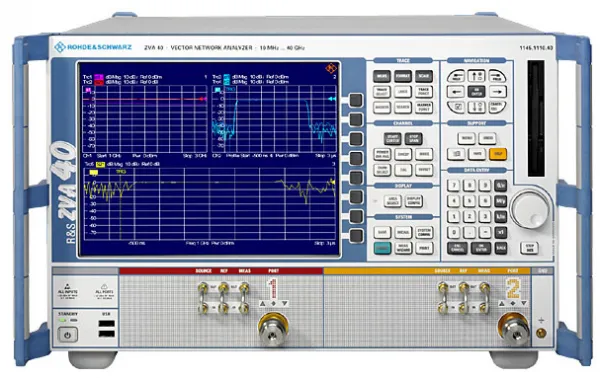Open the POWER BW AVG settings key
The height and width of the screenshot is (378, 600).
coord(382,154)
